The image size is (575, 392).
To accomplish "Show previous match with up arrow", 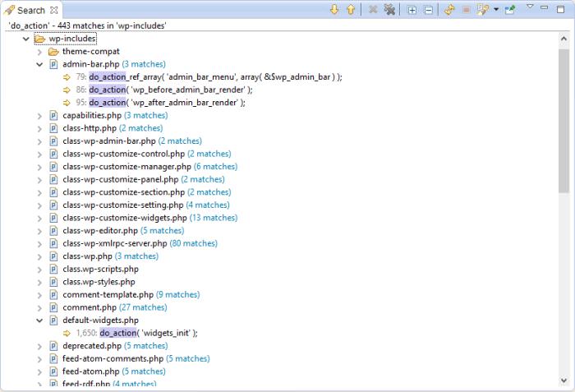I will (351, 10).
